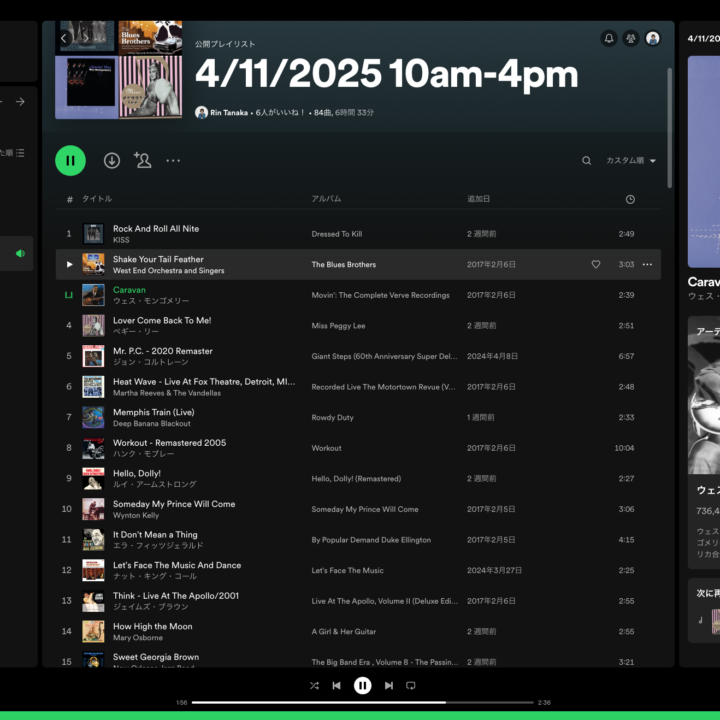Sort by the タイトル column header
This screenshot has height=720, width=720.
[97, 199]
